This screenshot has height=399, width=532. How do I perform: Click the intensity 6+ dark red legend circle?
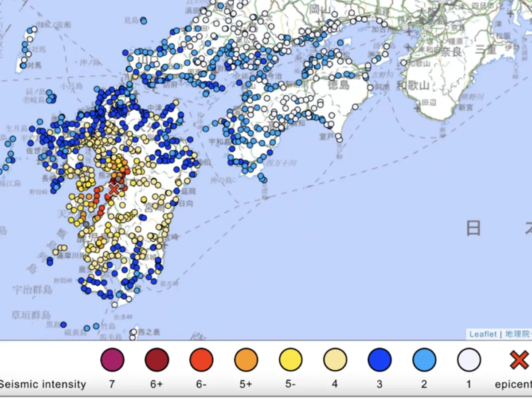click(x=157, y=360)
